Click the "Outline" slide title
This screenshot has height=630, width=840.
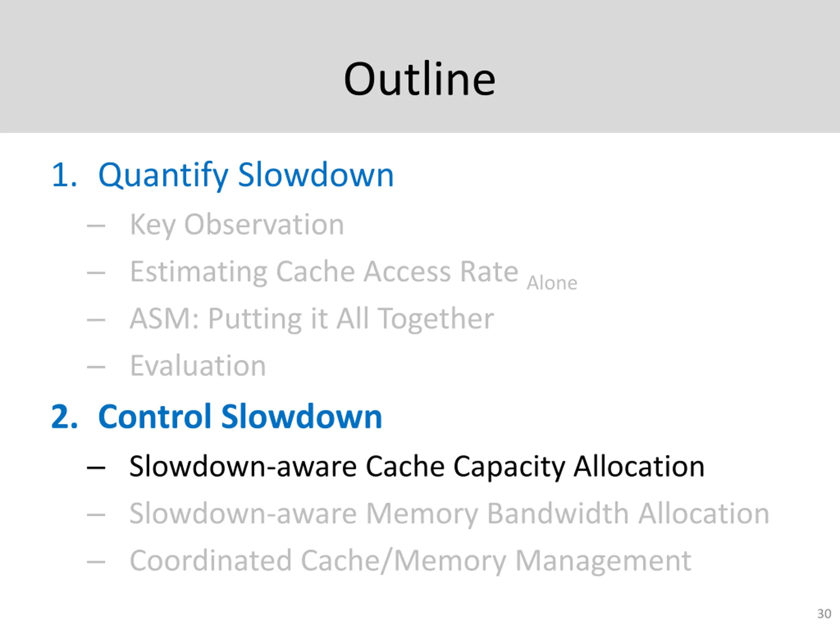(x=420, y=79)
